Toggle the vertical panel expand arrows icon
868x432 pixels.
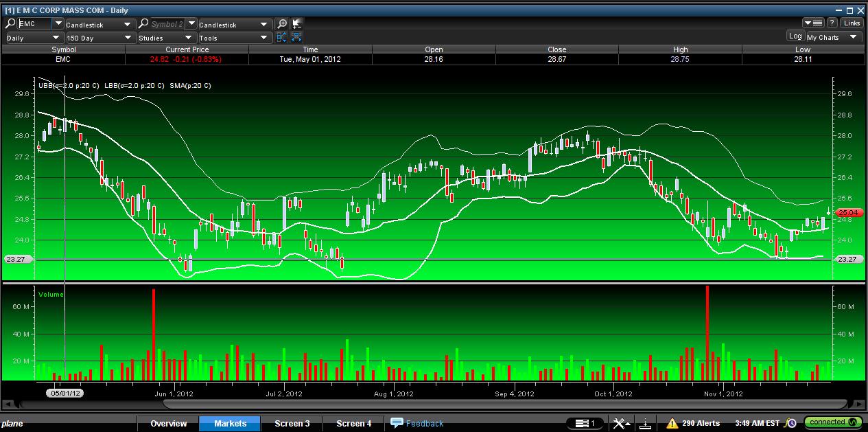[x=282, y=38]
